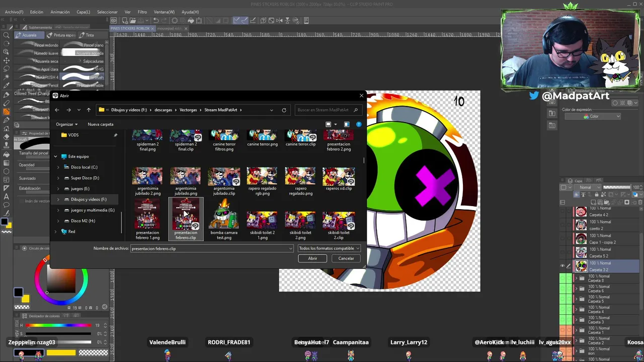Click the Buscar en Stream MadPatArt search box

328,110
